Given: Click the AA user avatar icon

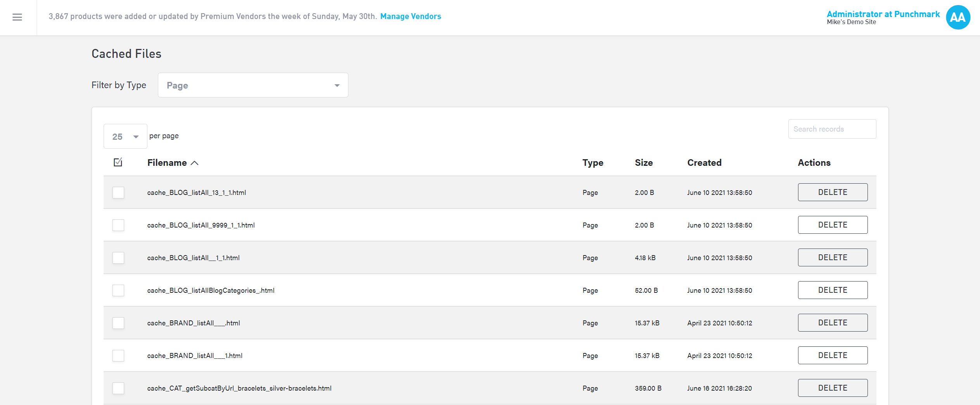Looking at the screenshot, I should 957,17.
